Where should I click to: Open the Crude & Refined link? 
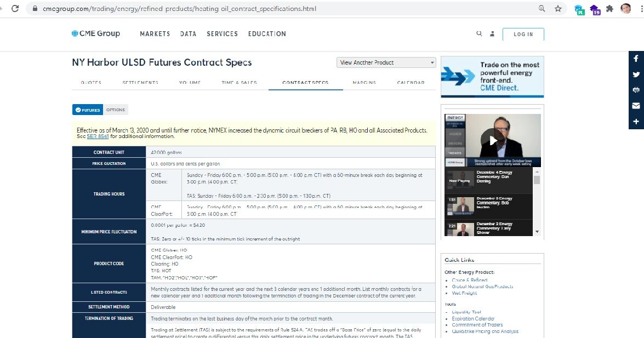[x=470, y=280]
